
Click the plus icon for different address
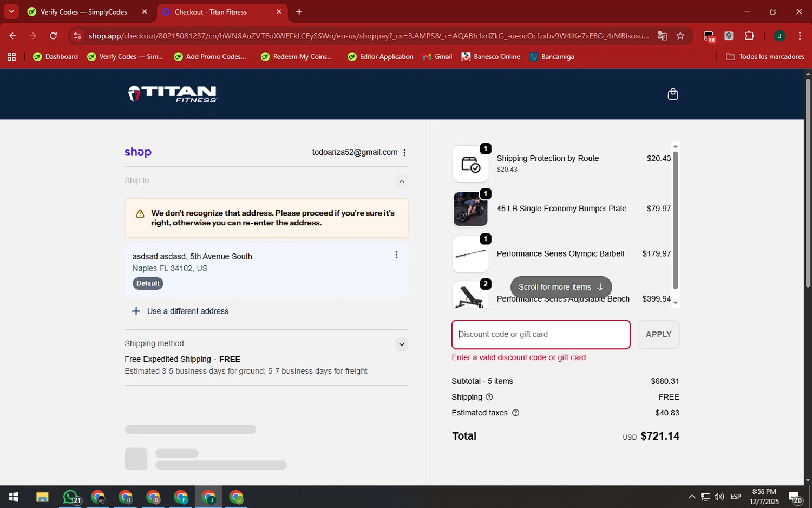point(136,311)
